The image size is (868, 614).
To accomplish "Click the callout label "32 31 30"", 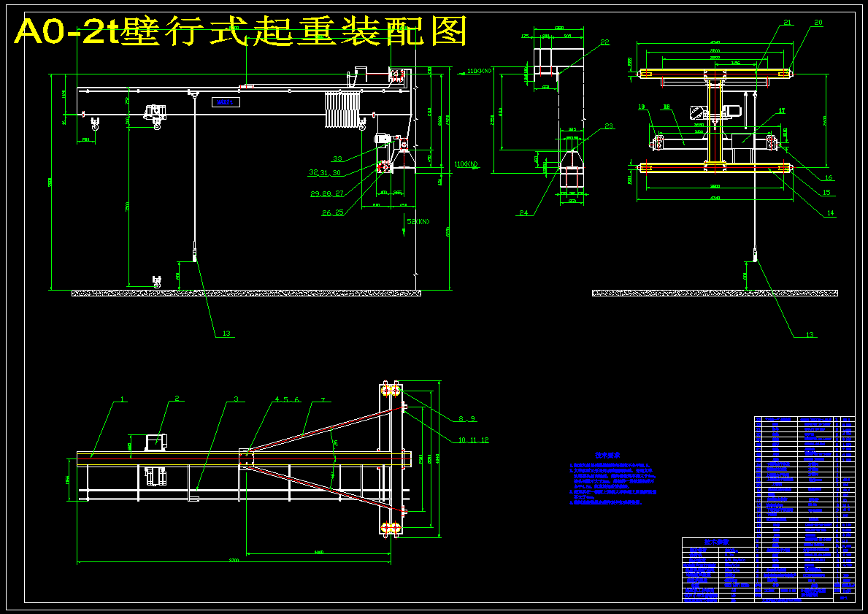I will pos(324,173).
